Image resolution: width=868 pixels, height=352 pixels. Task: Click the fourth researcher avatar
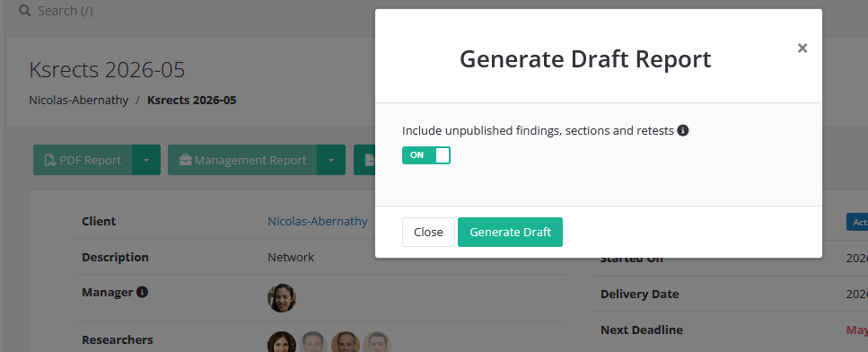pyautogui.click(x=377, y=342)
